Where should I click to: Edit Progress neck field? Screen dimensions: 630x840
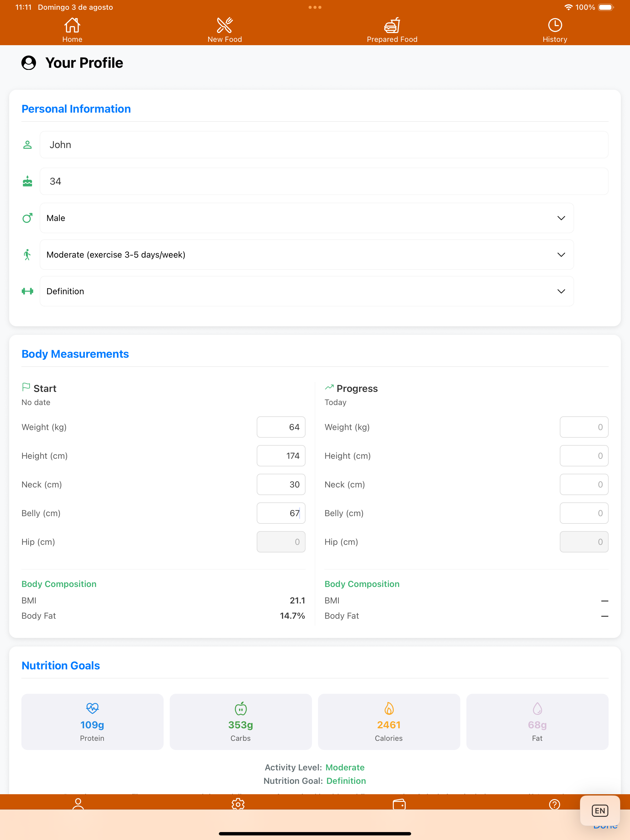[584, 485]
